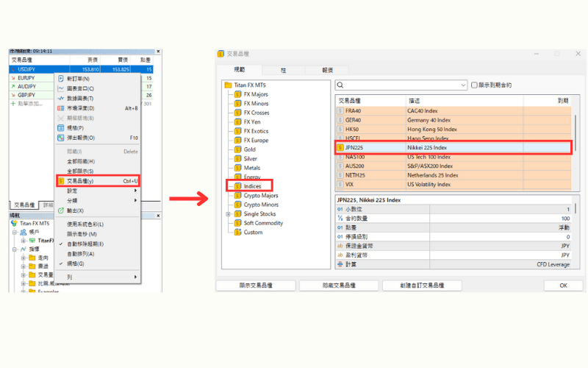Click the Indices folder icon in tree
The height and width of the screenshot is (368, 588).
pos(237,186)
